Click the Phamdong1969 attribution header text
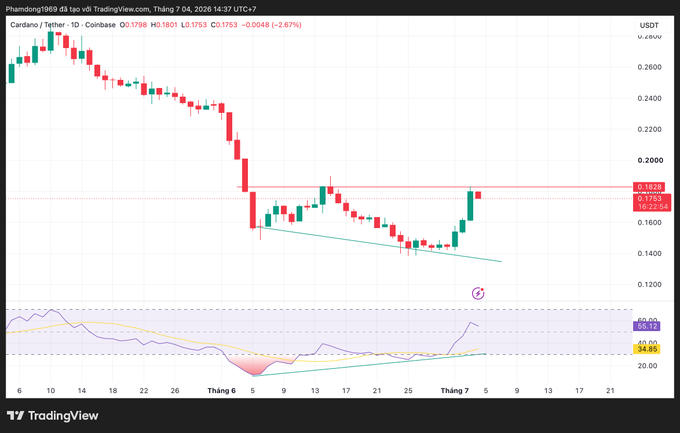Image resolution: width=680 pixels, height=433 pixels. pos(131,9)
